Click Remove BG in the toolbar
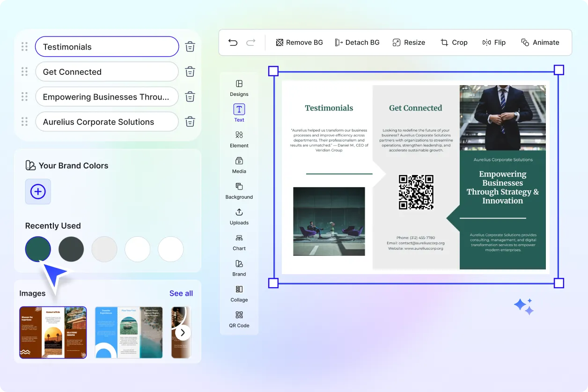 (x=299, y=42)
